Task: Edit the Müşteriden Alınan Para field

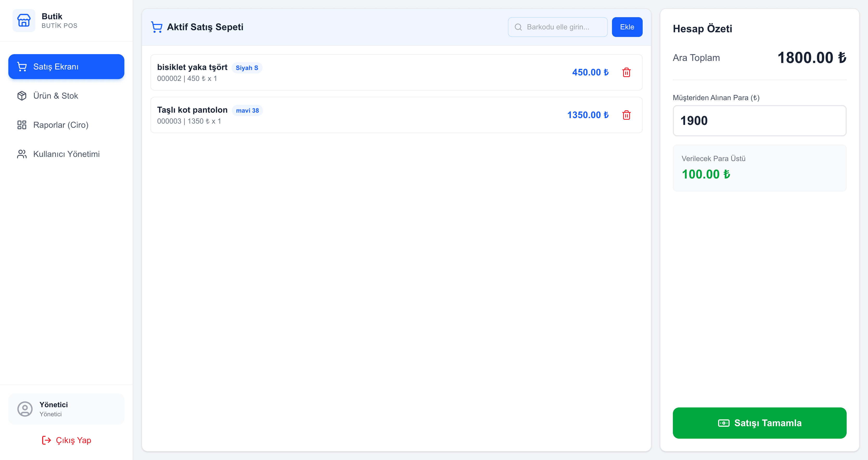Action: point(759,121)
